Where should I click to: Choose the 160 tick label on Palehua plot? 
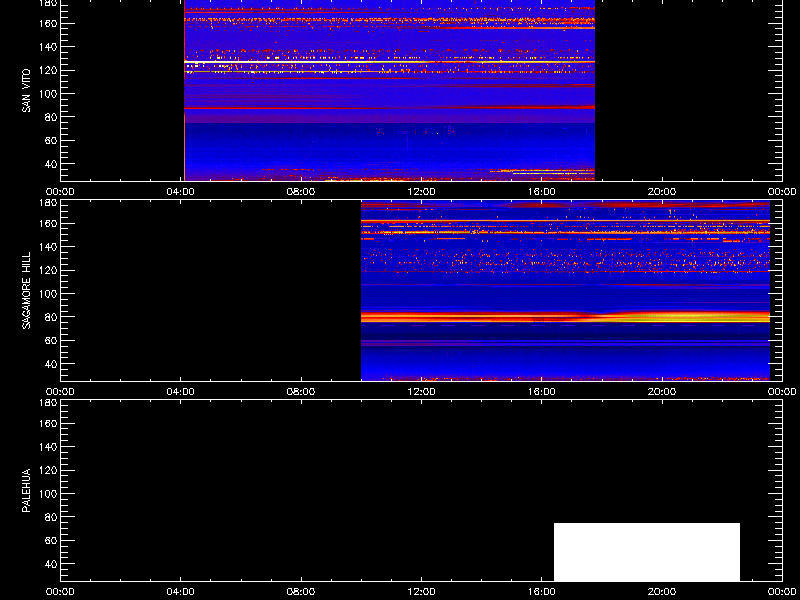49,423
